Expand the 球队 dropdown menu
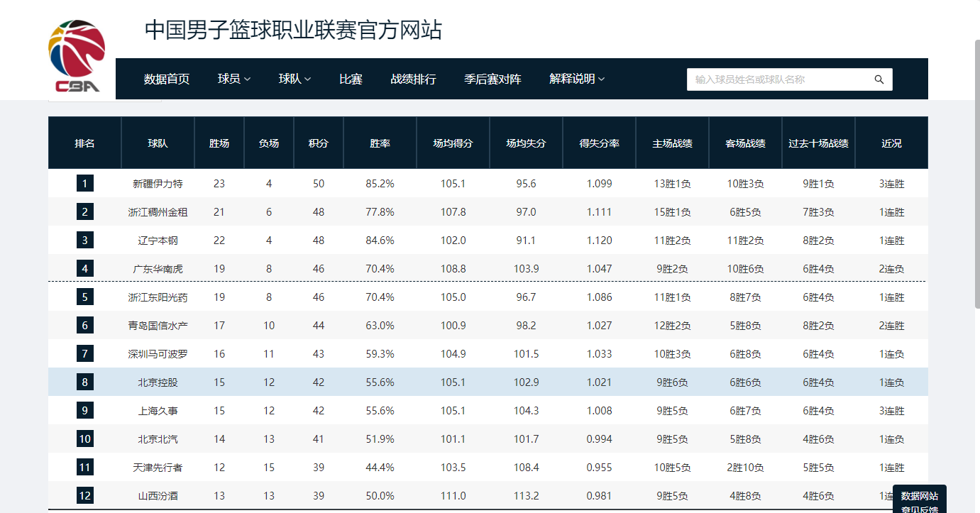Screen dimensions: 980x513 pos(294,79)
